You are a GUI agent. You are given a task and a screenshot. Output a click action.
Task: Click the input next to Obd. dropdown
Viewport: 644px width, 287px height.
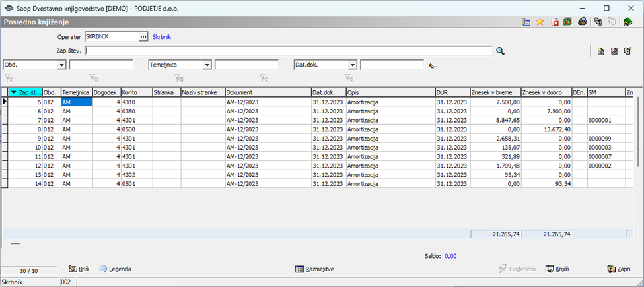tap(101, 65)
